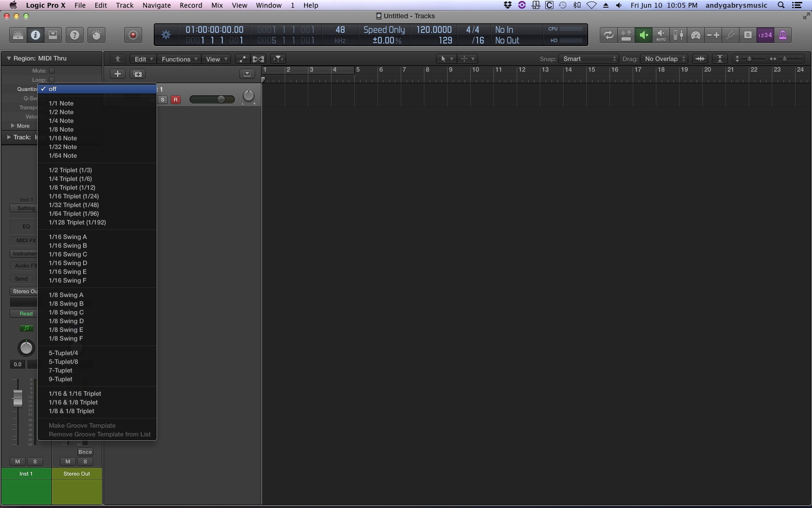812x508 pixels.
Task: Click the Dropbox menu bar icon
Action: (507, 5)
